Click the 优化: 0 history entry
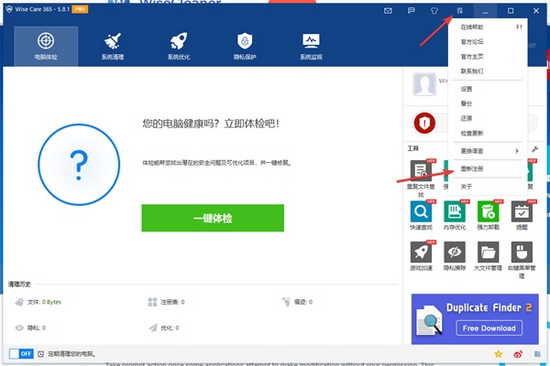This screenshot has height=366, width=550. [x=164, y=328]
